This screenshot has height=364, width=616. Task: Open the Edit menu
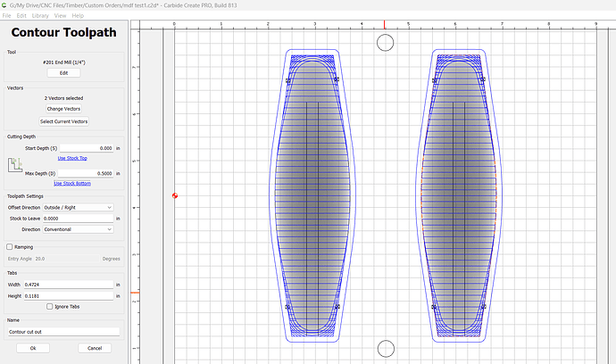coord(21,16)
